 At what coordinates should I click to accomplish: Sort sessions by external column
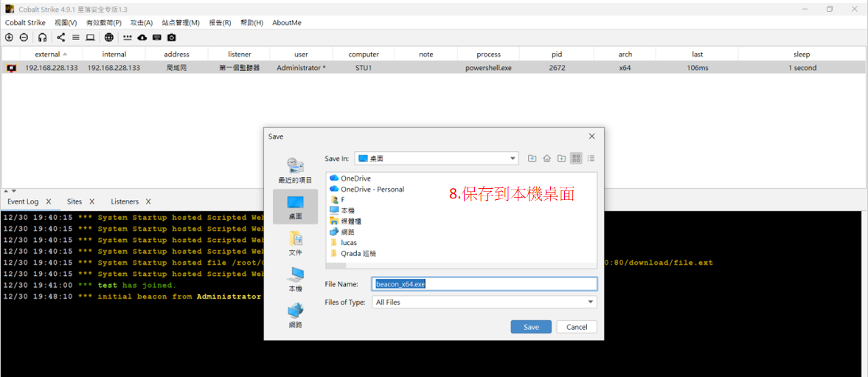coord(51,55)
